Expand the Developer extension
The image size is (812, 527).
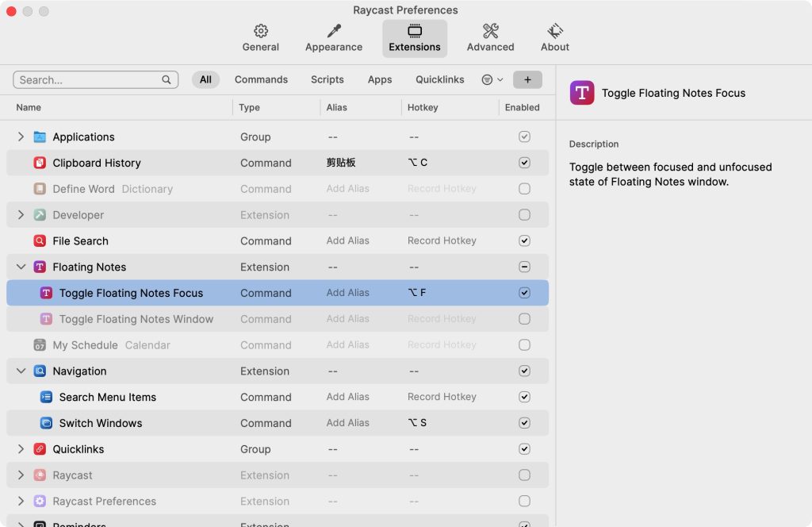[21, 215]
